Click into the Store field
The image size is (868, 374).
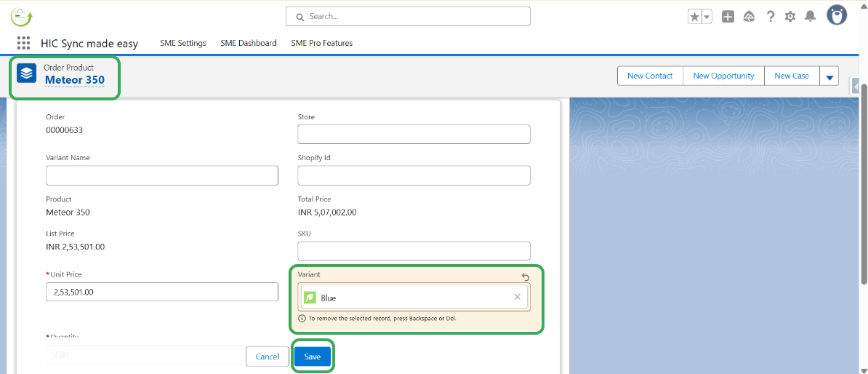[414, 134]
